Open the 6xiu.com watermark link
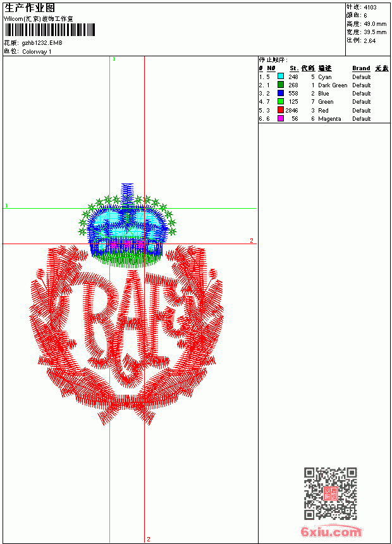 click(x=331, y=531)
